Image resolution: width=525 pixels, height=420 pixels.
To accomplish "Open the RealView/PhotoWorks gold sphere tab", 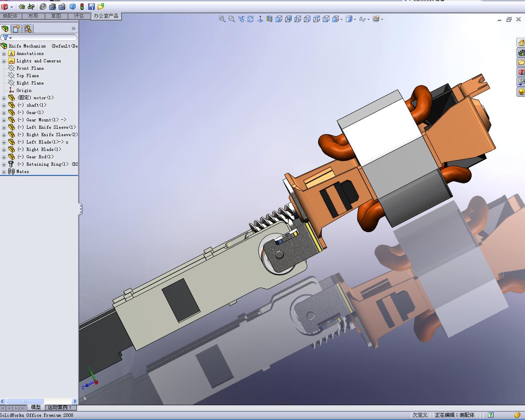I will [x=521, y=92].
